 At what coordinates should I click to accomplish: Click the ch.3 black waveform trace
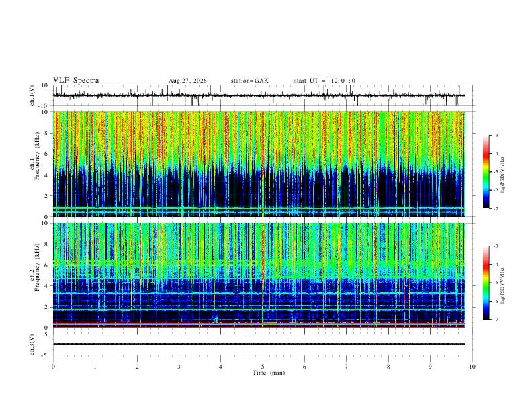(259, 344)
